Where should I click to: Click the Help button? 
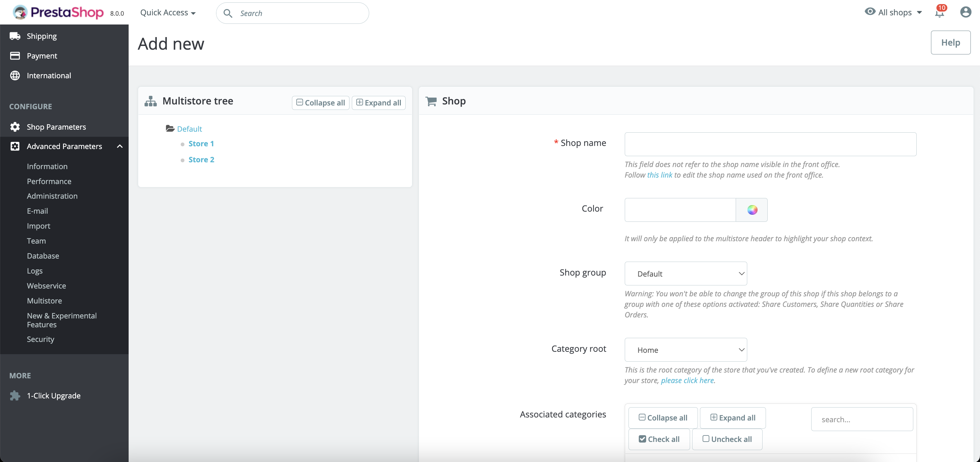950,43
